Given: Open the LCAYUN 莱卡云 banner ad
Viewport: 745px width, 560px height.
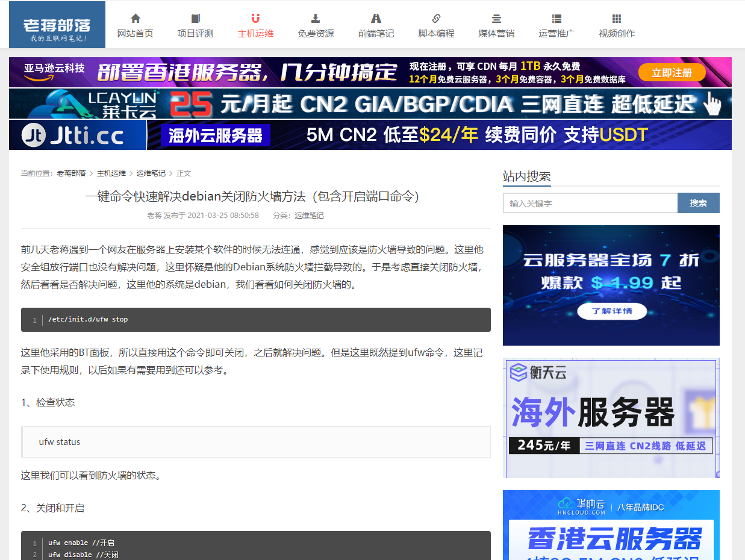Looking at the screenshot, I should point(370,104).
